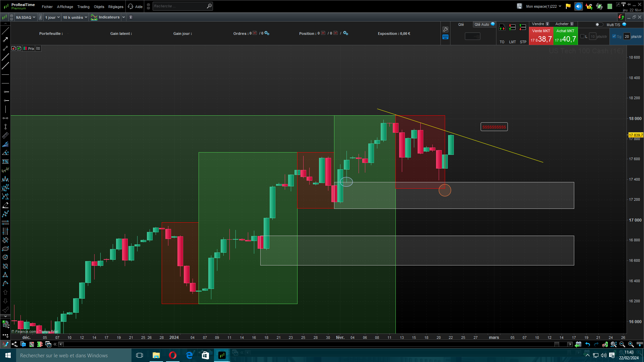Open the Objets menu

99,7
